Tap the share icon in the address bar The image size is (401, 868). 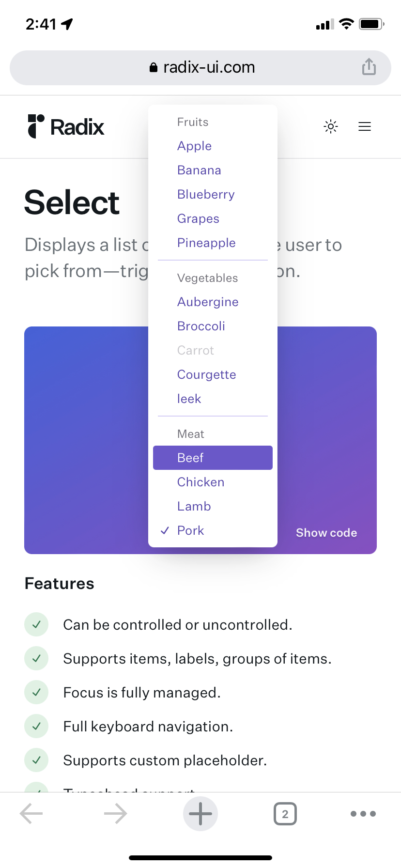(369, 67)
